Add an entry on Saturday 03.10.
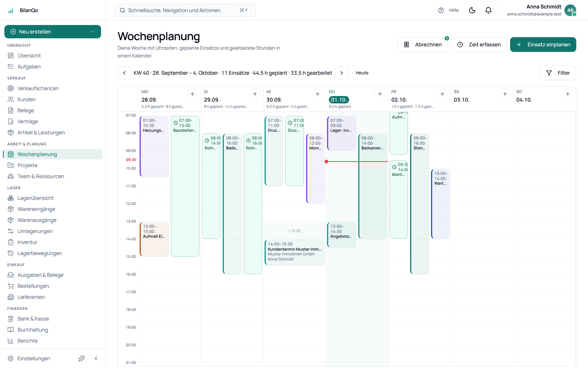The image size is (588, 368). tap(505, 94)
